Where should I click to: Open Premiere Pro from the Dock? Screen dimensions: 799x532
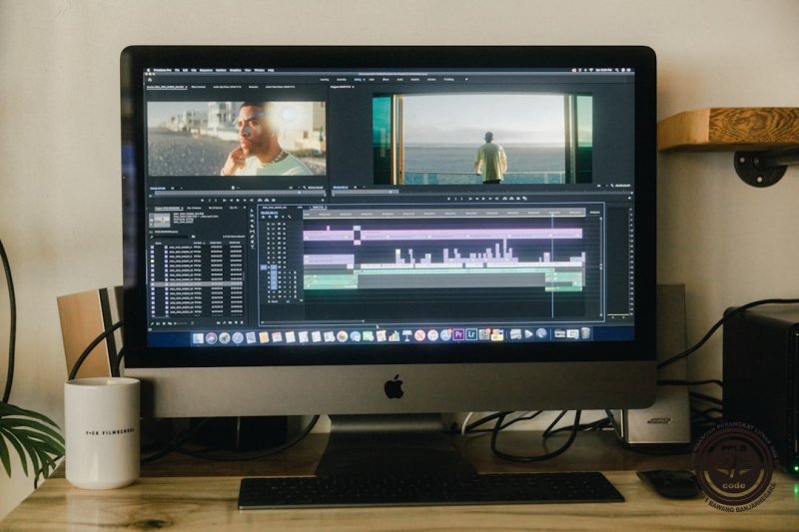[x=459, y=334]
